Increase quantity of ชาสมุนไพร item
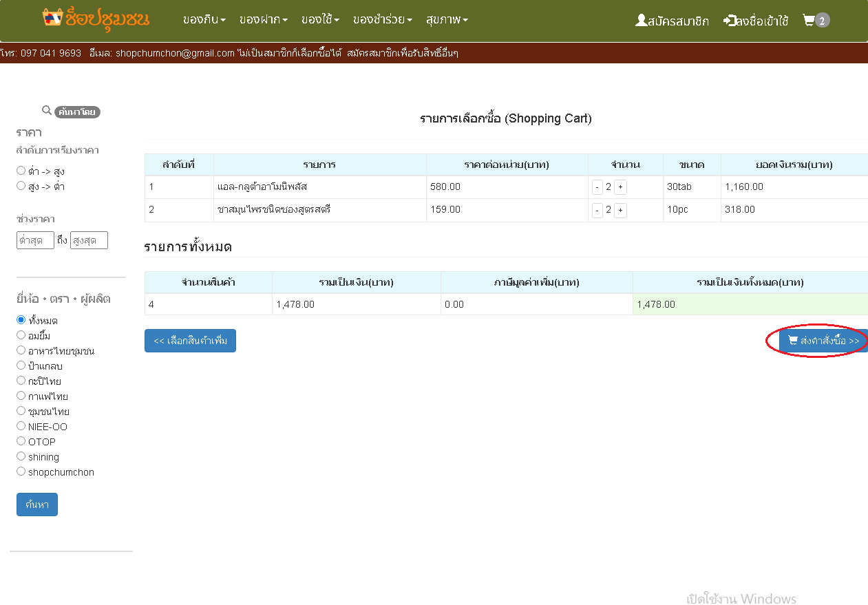Screen dimensions: 868x605 point(620,210)
